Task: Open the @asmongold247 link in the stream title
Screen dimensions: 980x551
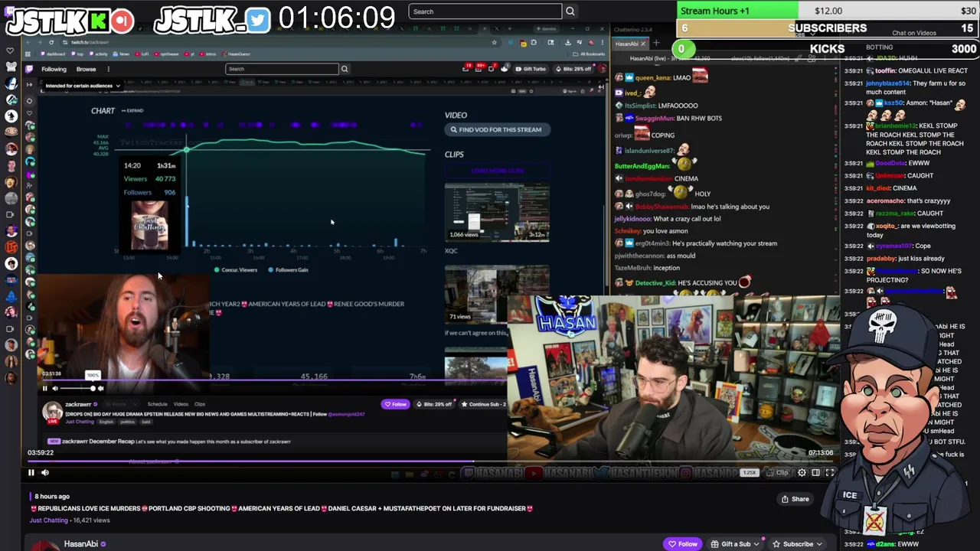Action: click(346, 414)
